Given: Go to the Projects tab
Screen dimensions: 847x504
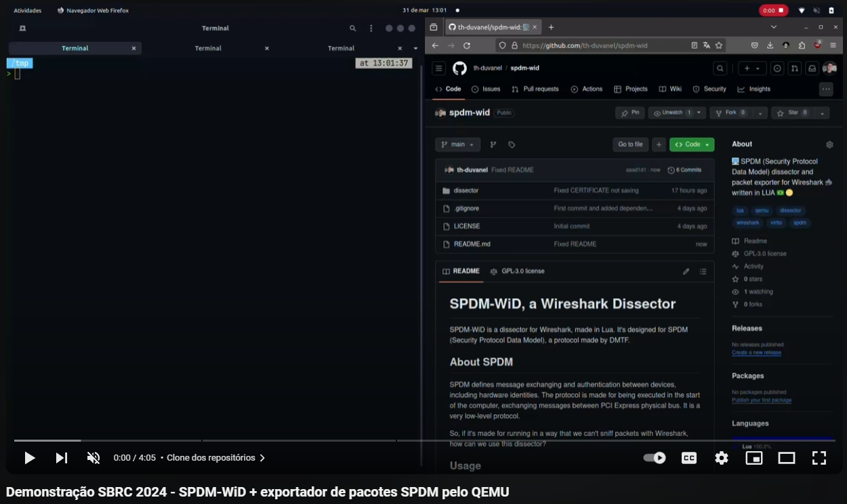Looking at the screenshot, I should click(x=631, y=89).
